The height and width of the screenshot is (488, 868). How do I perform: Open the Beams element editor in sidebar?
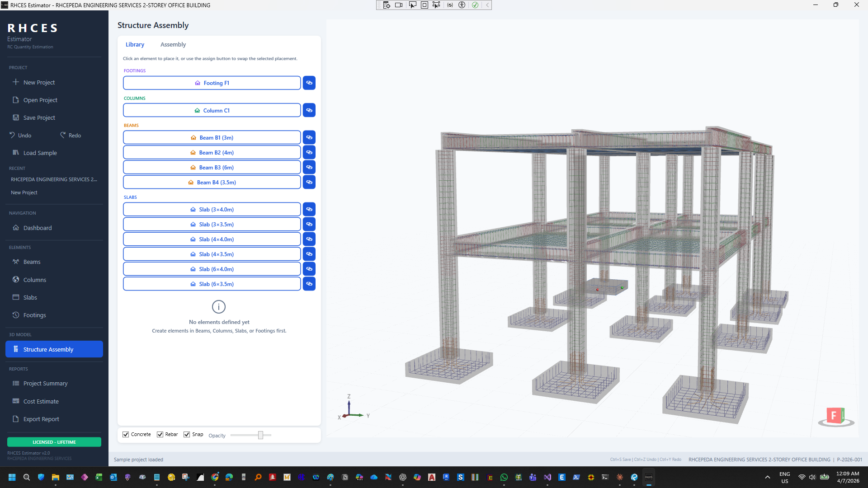[32, 262]
